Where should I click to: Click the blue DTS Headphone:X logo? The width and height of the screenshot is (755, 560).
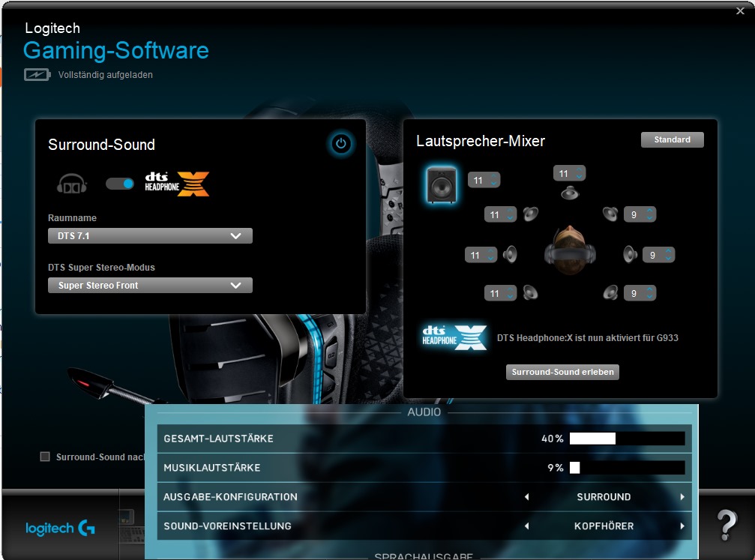pyautogui.click(x=454, y=337)
